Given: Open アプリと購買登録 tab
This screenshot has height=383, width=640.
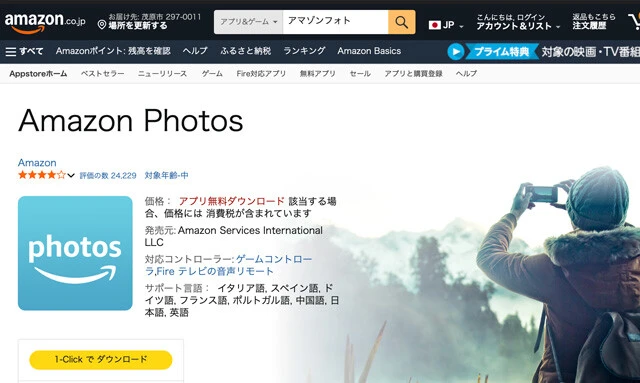Looking at the screenshot, I should (x=413, y=74).
